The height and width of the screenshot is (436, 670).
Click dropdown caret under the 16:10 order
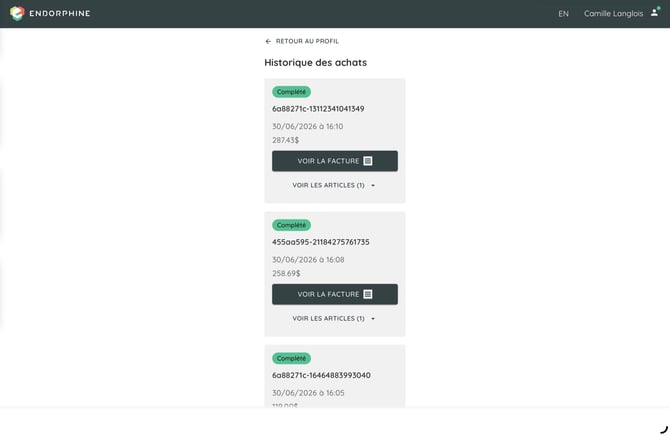(373, 186)
